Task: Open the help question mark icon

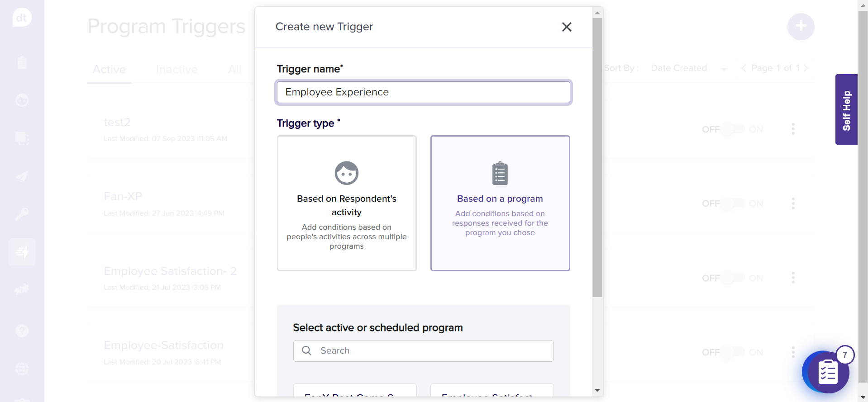Action: pos(22,331)
